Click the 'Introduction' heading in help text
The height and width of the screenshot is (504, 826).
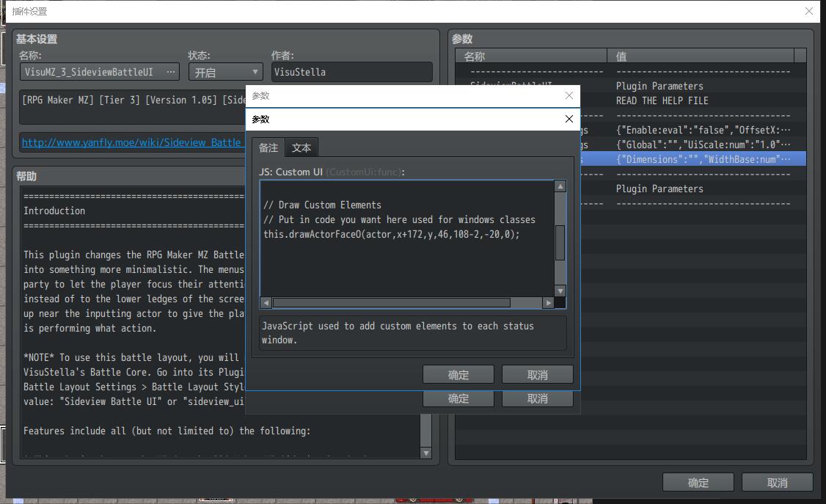(54, 211)
